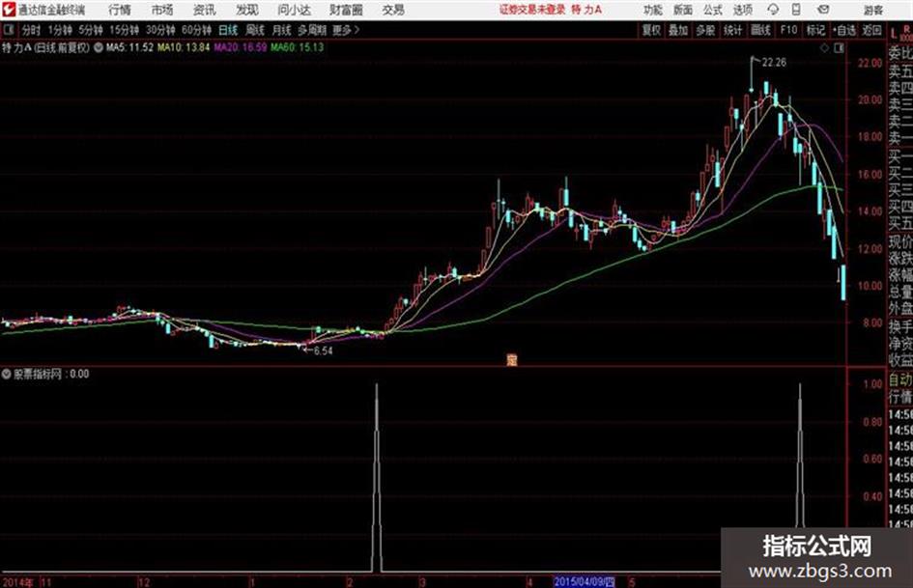Viewport: 913px width, 588px height.
Task: Open the mobile phone icon in title bar
Action: [796, 10]
